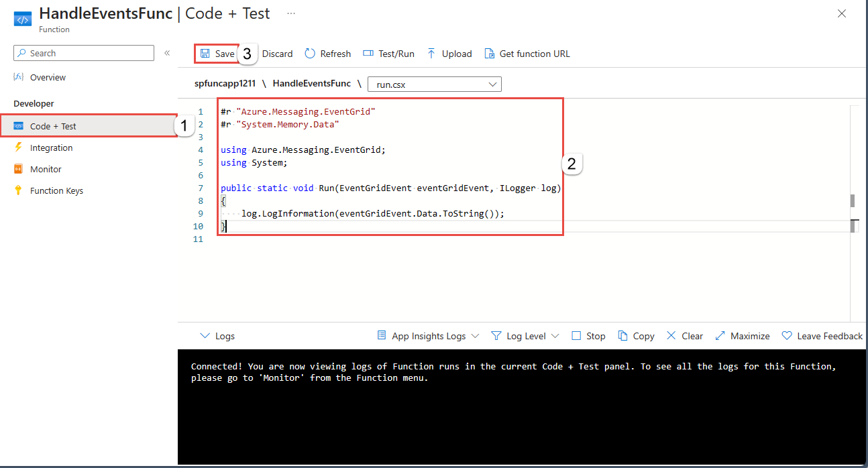Click the Stop square icon
Viewport: 868px width, 468px height.
pos(576,336)
